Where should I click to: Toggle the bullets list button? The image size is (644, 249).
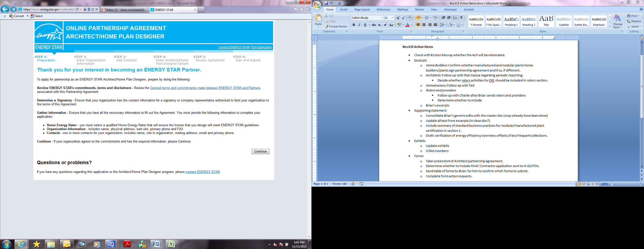pos(418,18)
